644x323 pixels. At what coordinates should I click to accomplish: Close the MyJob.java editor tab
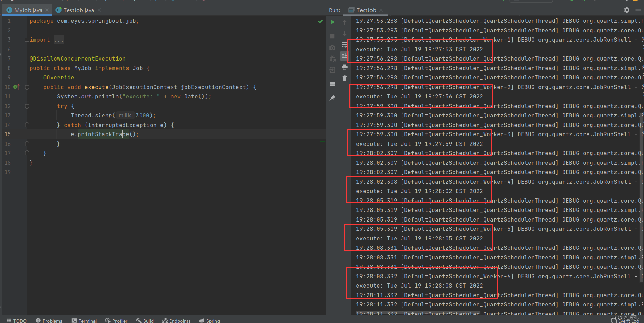click(x=47, y=10)
